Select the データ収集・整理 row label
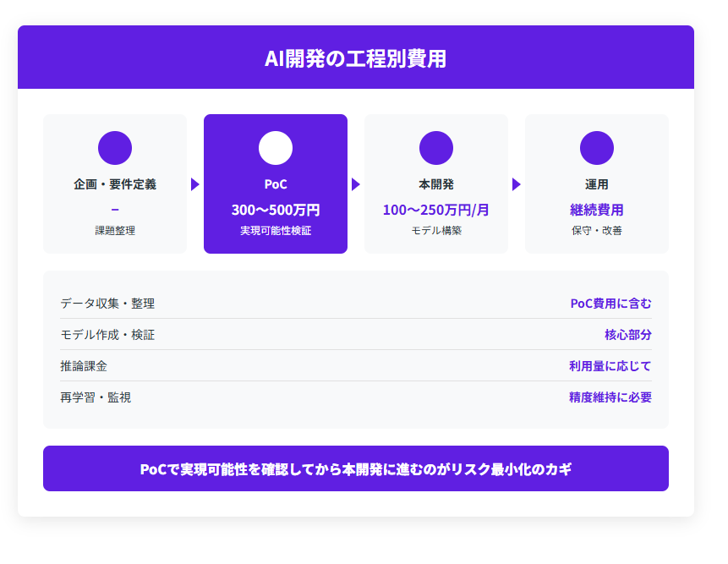This screenshot has height=564, width=728. [107, 304]
